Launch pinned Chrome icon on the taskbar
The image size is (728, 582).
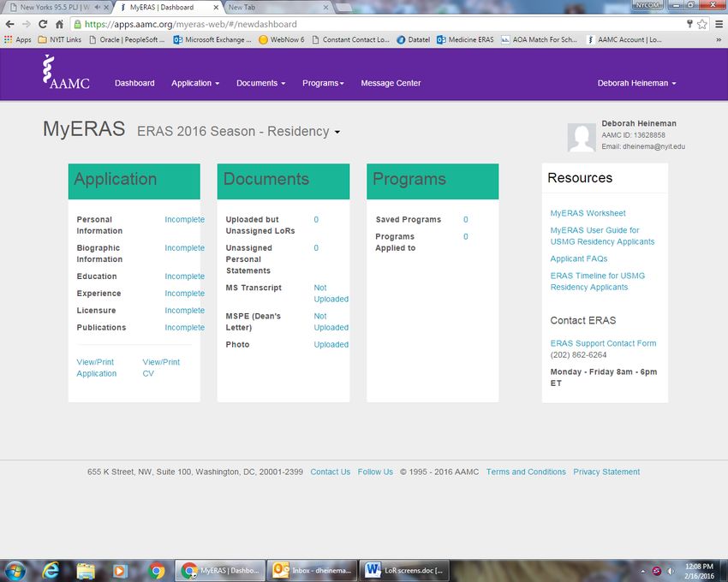pos(156,570)
